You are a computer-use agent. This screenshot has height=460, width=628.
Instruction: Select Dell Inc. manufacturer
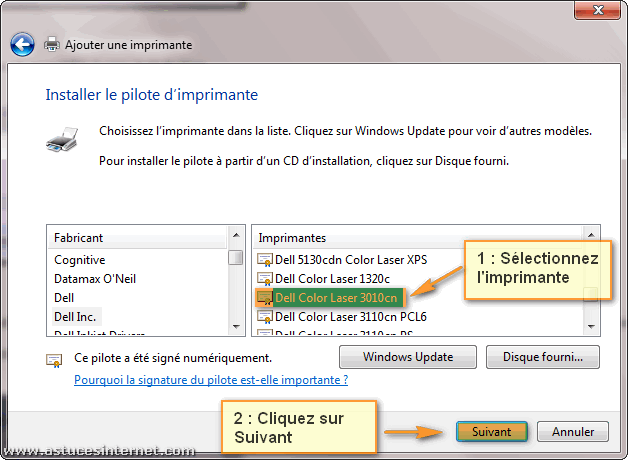click(x=75, y=317)
